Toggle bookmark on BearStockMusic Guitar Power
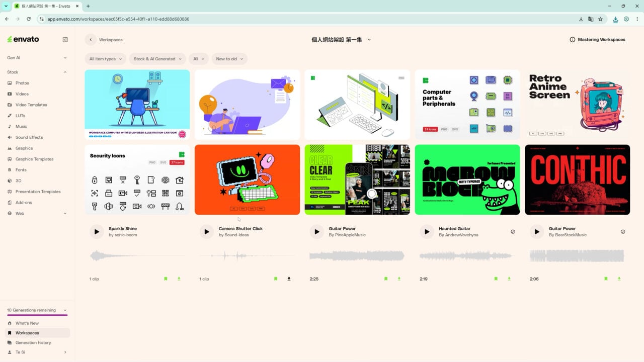Viewport: 644px width, 362px height. pos(606,279)
